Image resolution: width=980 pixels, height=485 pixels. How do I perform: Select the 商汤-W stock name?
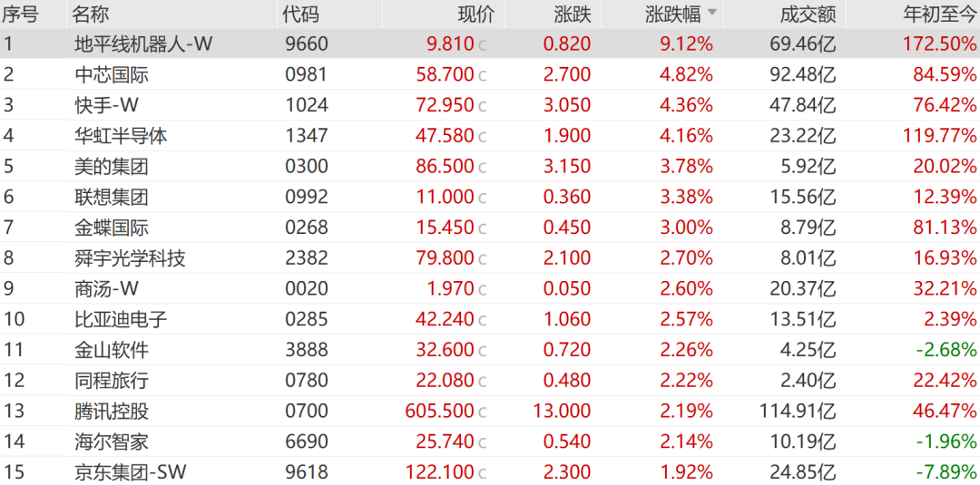point(106,289)
